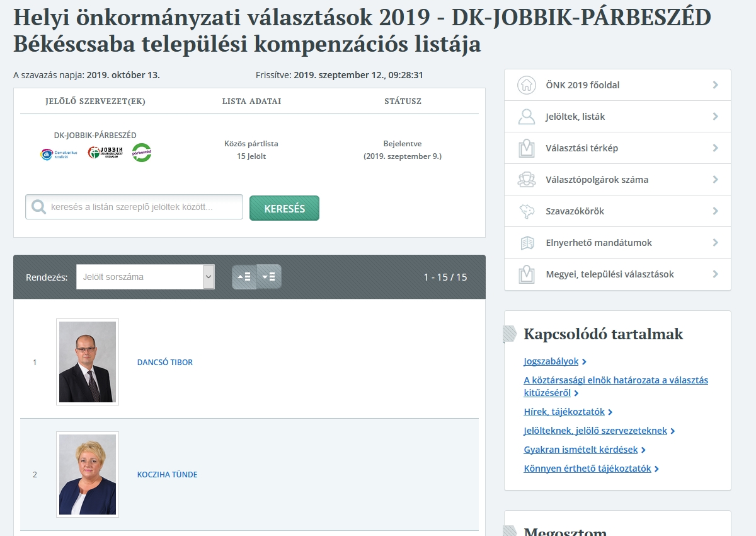Click the icon beside Megyei, települési választások
The height and width of the screenshot is (536, 756).
point(527,274)
